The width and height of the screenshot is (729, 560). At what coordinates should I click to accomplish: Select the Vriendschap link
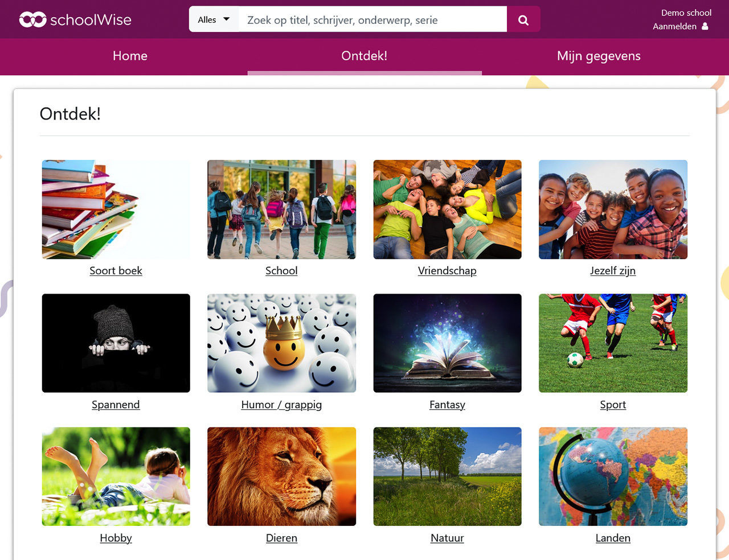[x=447, y=271]
